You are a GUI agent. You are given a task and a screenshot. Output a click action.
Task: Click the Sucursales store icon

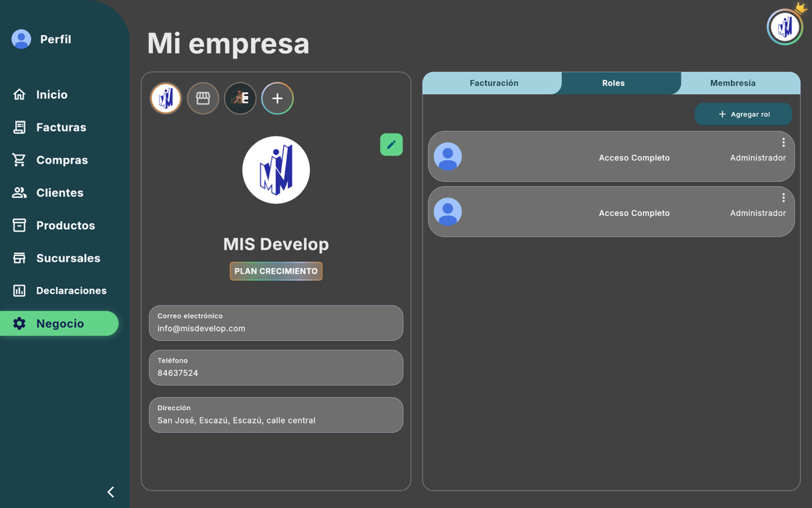tap(19, 258)
